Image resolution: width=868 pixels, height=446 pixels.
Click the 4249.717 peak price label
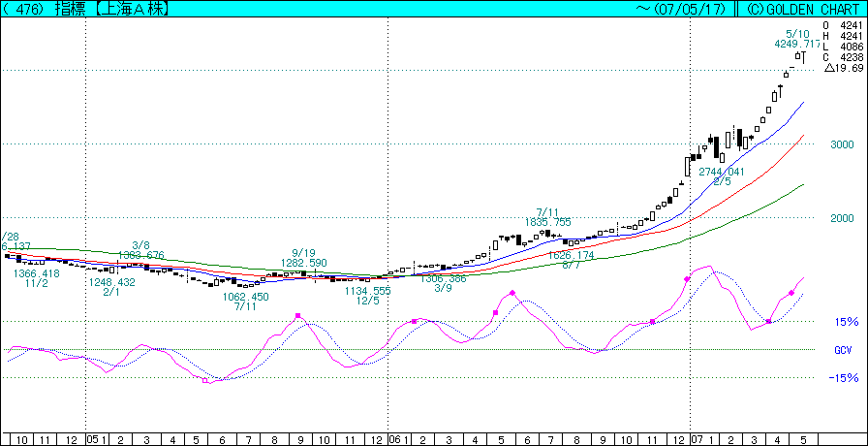pyautogui.click(x=797, y=44)
